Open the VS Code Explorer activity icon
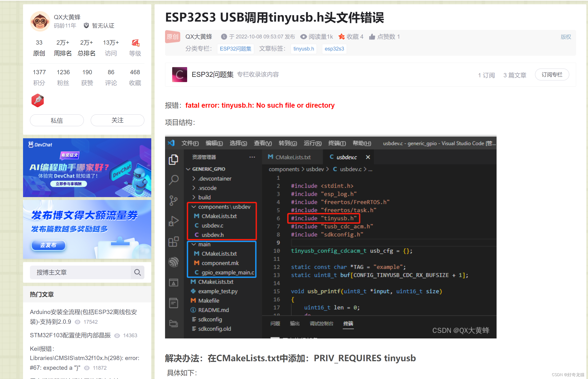Image resolution: width=588 pixels, height=379 pixels. point(174,159)
